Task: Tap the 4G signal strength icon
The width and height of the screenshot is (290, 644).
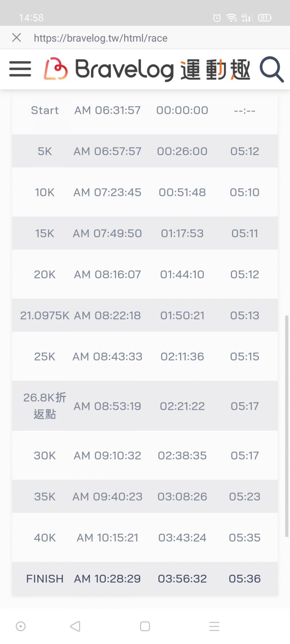Action: (x=246, y=17)
